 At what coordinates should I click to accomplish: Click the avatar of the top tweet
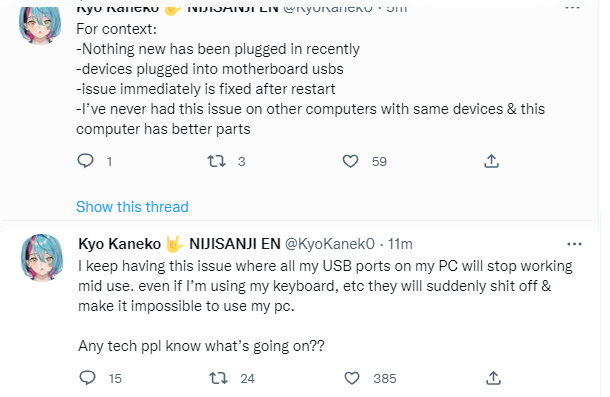pyautogui.click(x=40, y=24)
